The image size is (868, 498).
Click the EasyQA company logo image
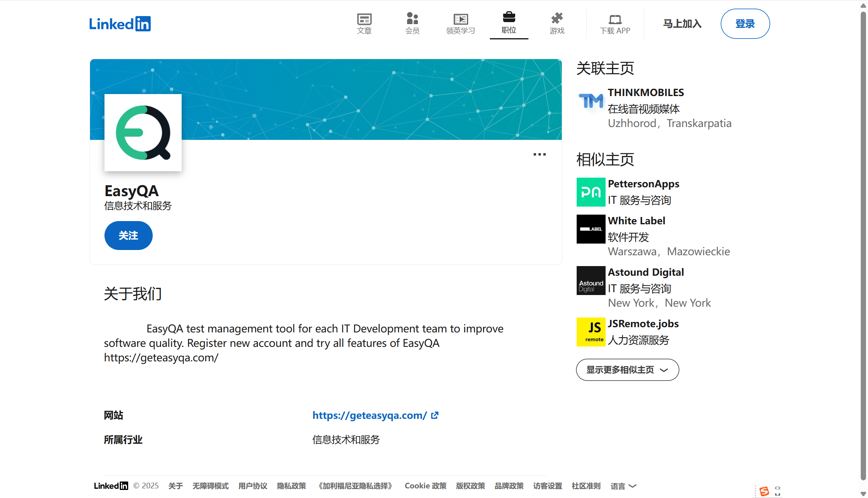coord(143,133)
